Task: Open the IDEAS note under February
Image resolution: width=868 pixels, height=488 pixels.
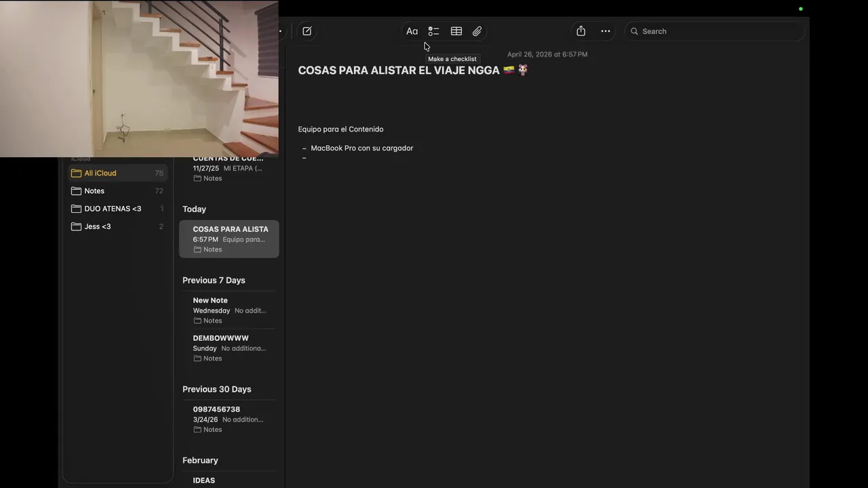Action: click(229, 481)
